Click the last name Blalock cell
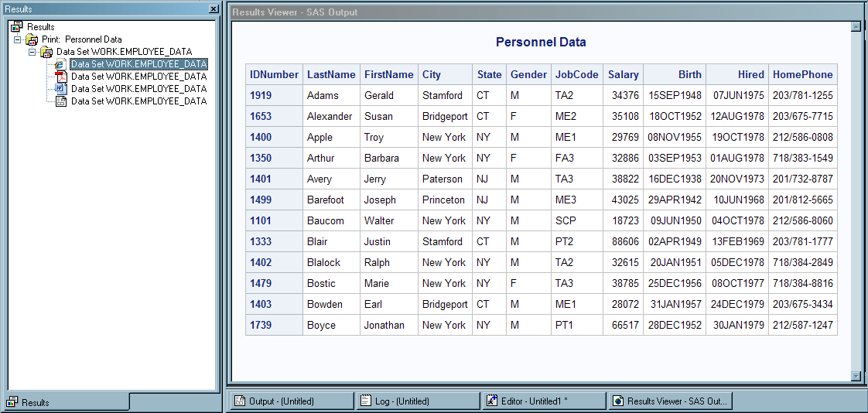This screenshot has width=868, height=413. (331, 262)
